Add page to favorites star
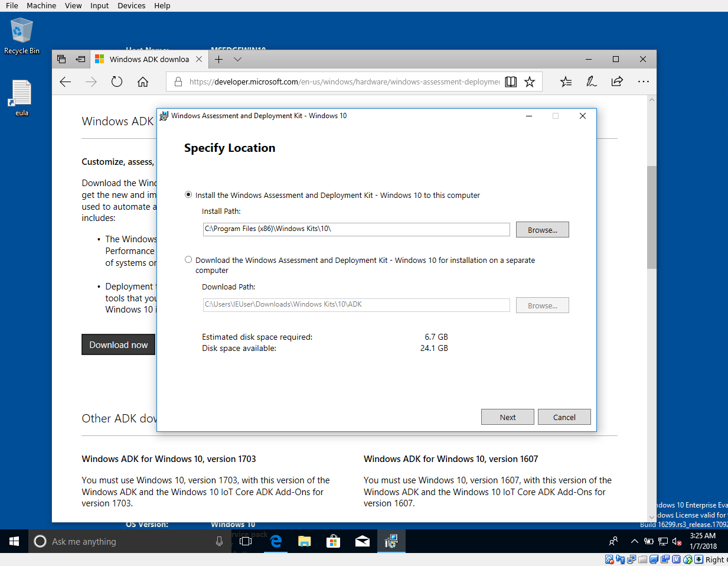The width and height of the screenshot is (728, 566). pos(530,82)
